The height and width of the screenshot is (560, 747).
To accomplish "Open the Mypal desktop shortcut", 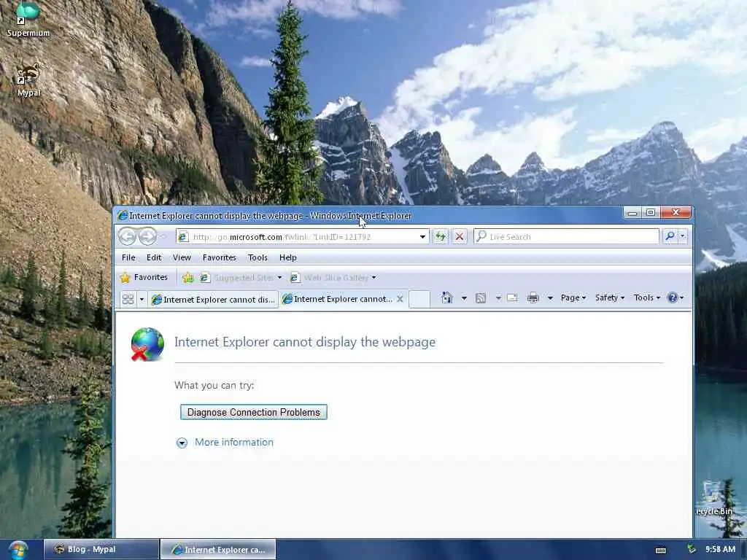I will pos(28,79).
